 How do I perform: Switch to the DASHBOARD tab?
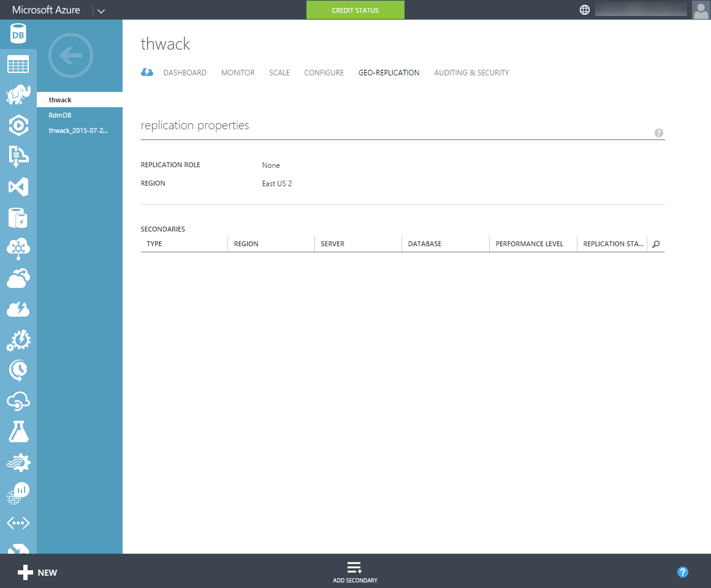click(185, 72)
